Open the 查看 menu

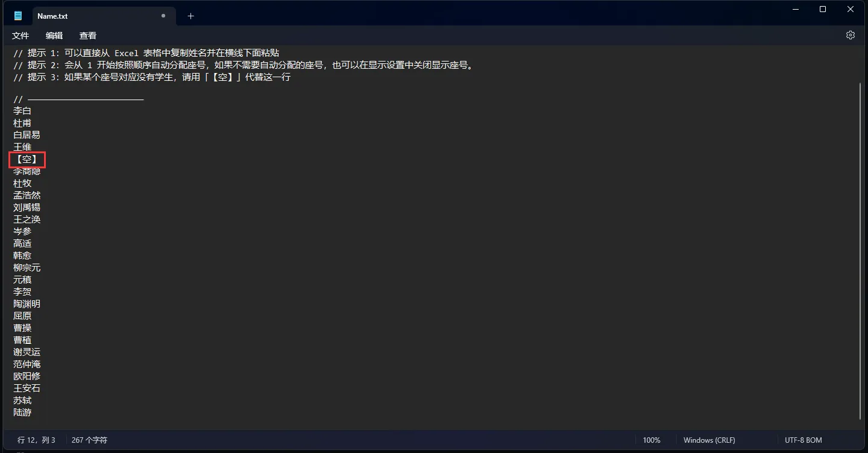(88, 36)
